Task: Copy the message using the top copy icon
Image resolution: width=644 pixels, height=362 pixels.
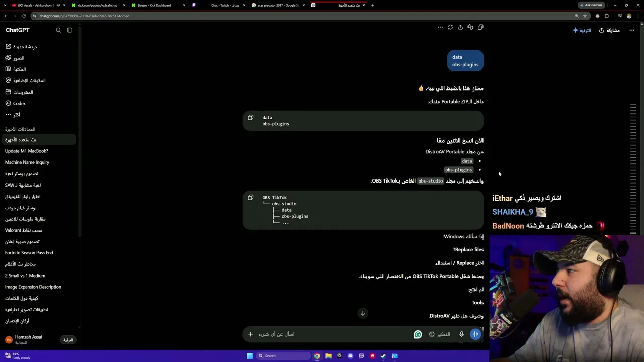Action: [480, 27]
